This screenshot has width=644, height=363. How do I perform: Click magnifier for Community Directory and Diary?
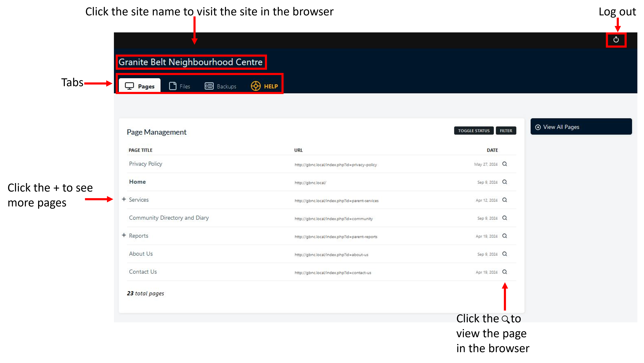(504, 218)
